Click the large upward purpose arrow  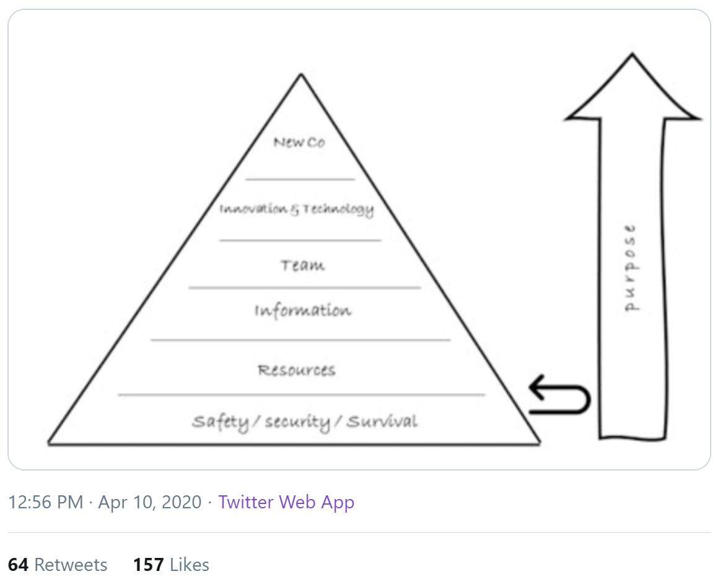633,246
